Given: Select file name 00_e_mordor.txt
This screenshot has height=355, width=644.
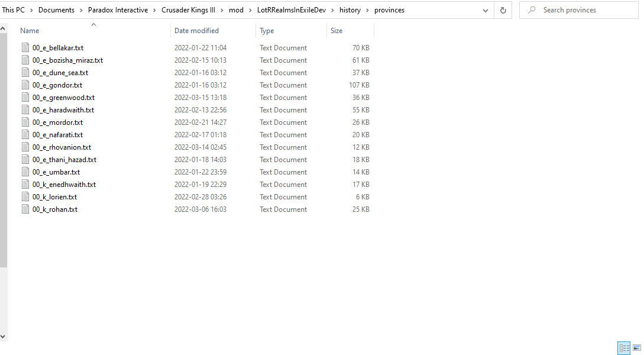Looking at the screenshot, I should [x=57, y=122].
